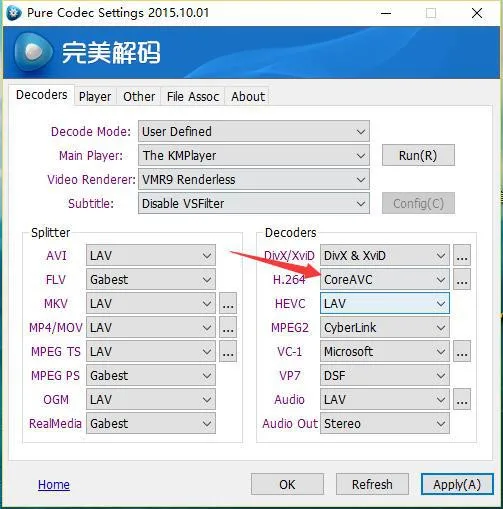This screenshot has height=509, width=503.
Task: Open the MP4/MOV splitter dropdown
Action: 151,327
